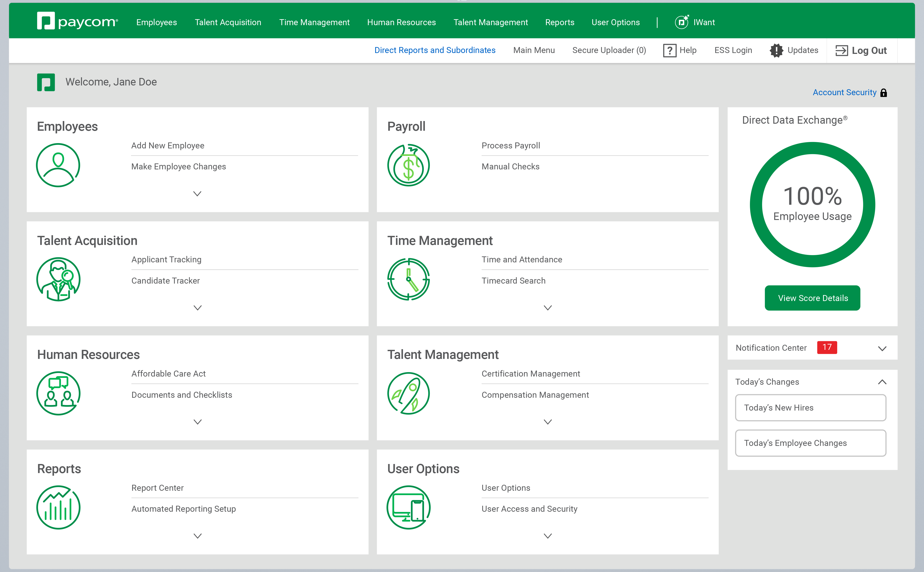Click the Talent Management rocket icon

click(408, 393)
